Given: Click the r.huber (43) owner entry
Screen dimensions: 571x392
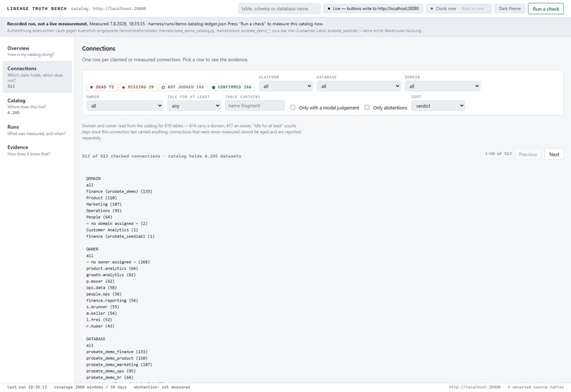Looking at the screenshot, I should tap(100, 326).
